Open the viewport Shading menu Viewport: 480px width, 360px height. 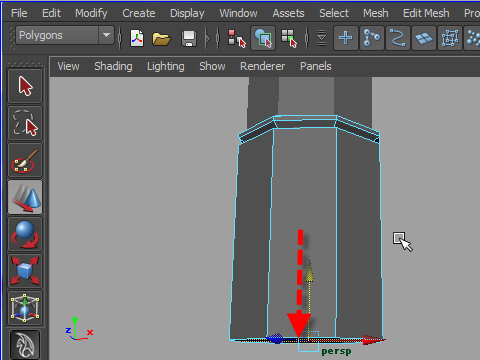[x=113, y=66]
